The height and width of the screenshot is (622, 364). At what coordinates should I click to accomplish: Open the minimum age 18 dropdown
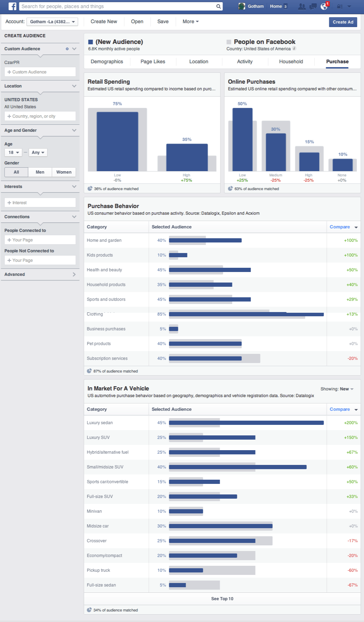coord(13,153)
